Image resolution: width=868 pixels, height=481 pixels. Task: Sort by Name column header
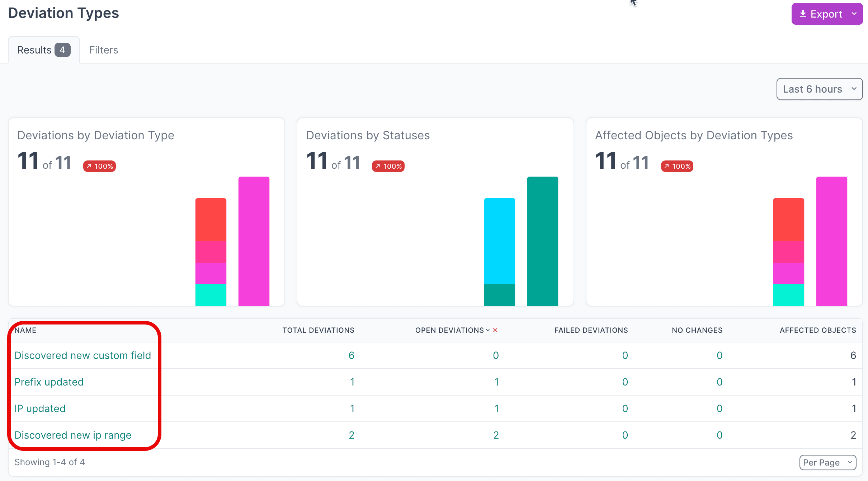[25, 330]
